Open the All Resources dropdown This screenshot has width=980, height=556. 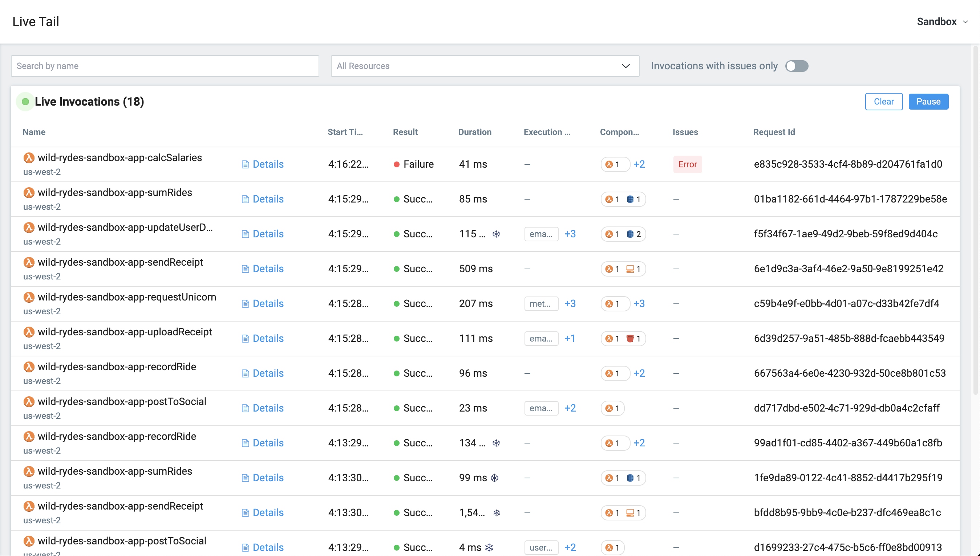485,66
